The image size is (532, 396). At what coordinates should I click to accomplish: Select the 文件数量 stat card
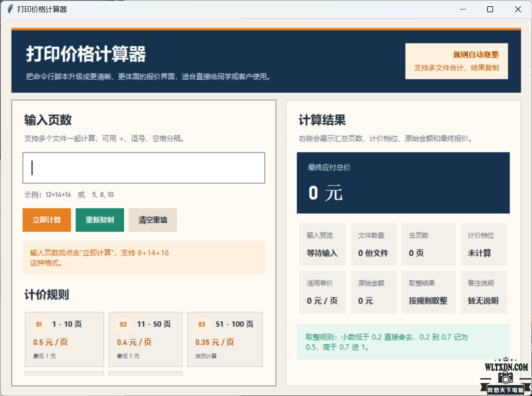pos(373,244)
